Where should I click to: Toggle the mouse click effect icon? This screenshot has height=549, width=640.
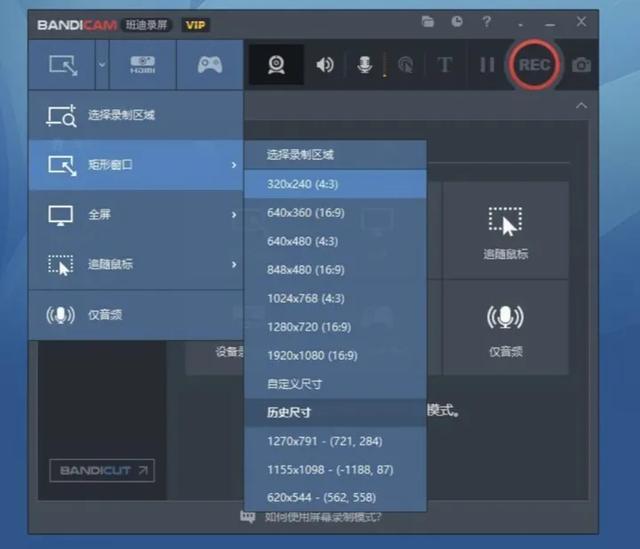coord(405,65)
